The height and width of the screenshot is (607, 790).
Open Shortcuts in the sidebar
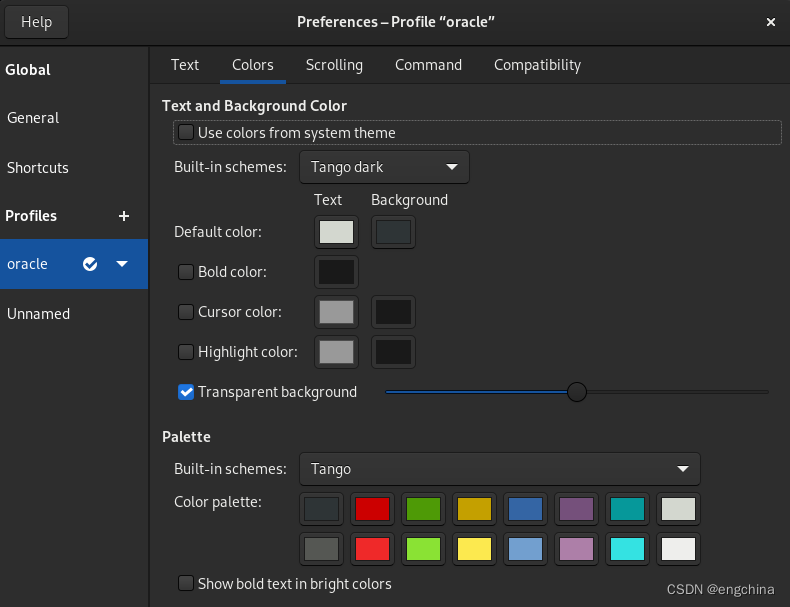click(x=38, y=168)
